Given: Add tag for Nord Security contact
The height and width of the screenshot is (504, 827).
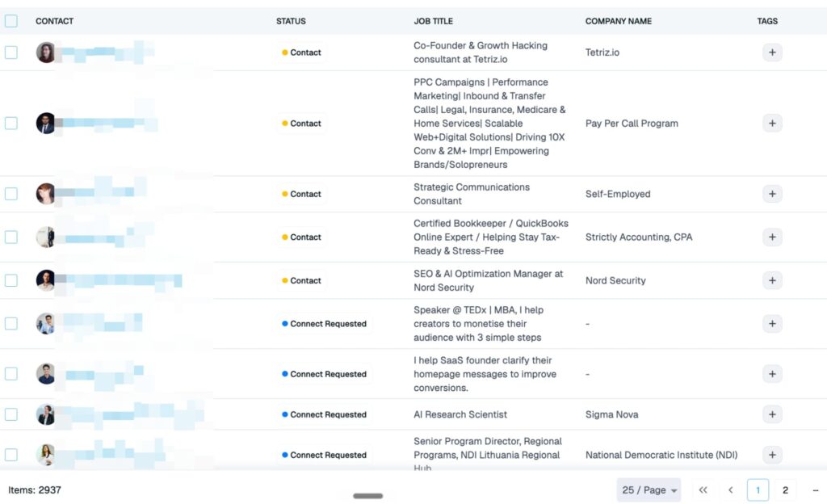Looking at the screenshot, I should [x=772, y=280].
